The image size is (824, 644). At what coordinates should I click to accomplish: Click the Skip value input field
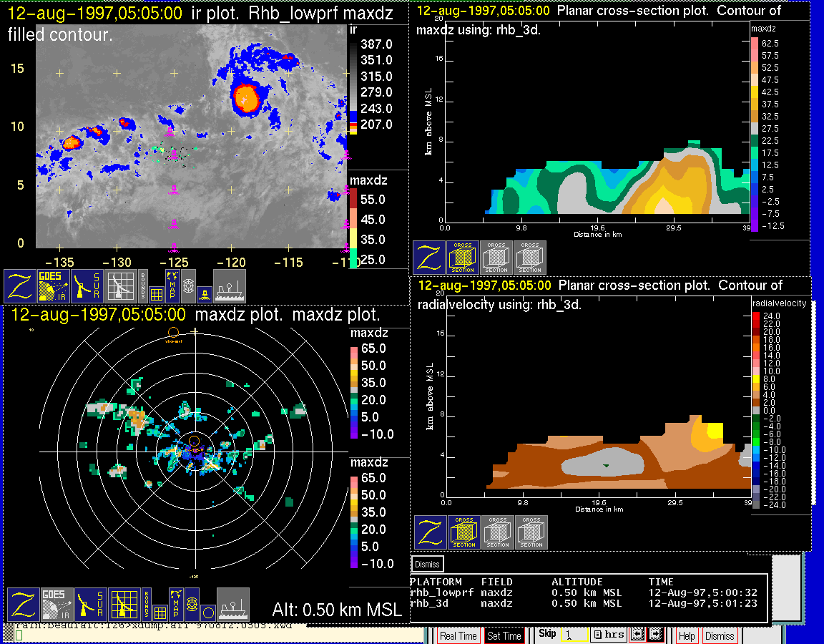(x=574, y=635)
